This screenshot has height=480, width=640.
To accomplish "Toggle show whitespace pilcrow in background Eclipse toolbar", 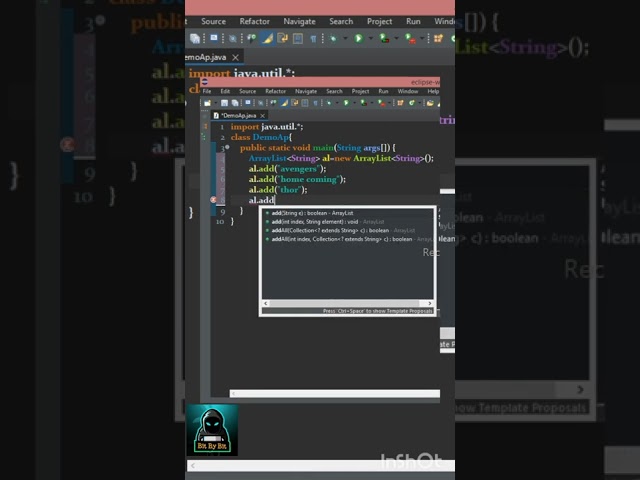I will (x=313, y=39).
